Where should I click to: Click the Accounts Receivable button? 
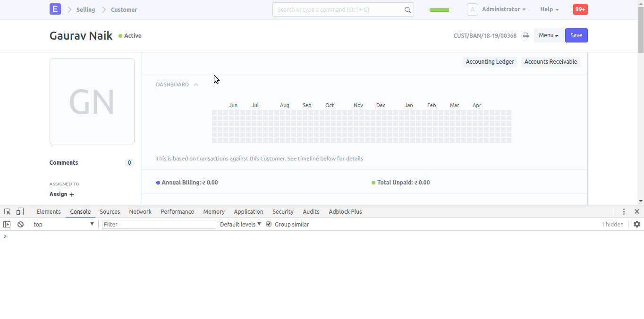point(551,61)
